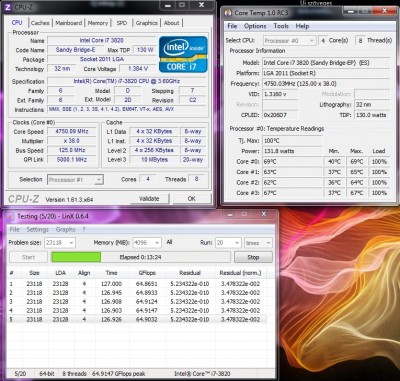400x381 pixels.
Task: Click the LinX title bar icon
Action: coord(11,217)
